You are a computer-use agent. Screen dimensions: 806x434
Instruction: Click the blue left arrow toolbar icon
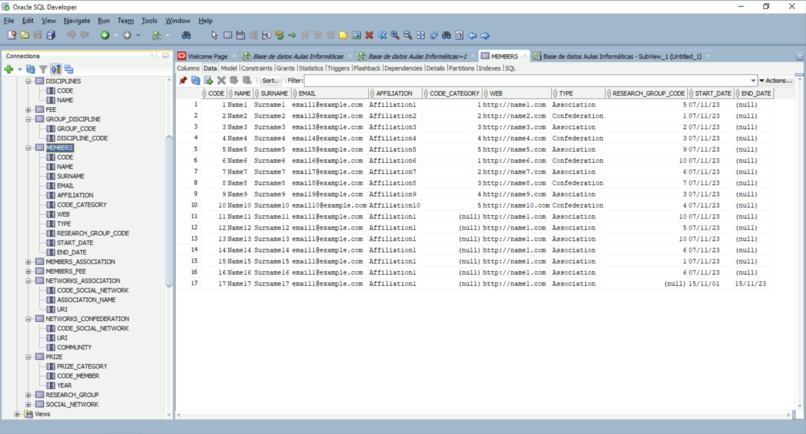[472, 35]
